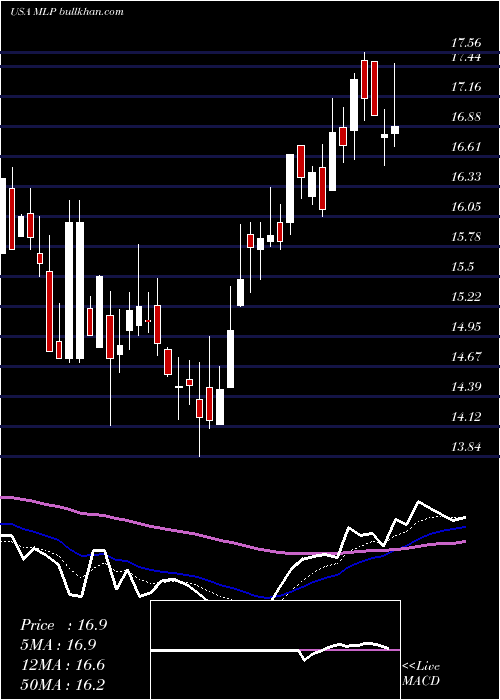Click the 13.84 price axis label
Viewport: 500px width, 700px height.
tap(466, 446)
